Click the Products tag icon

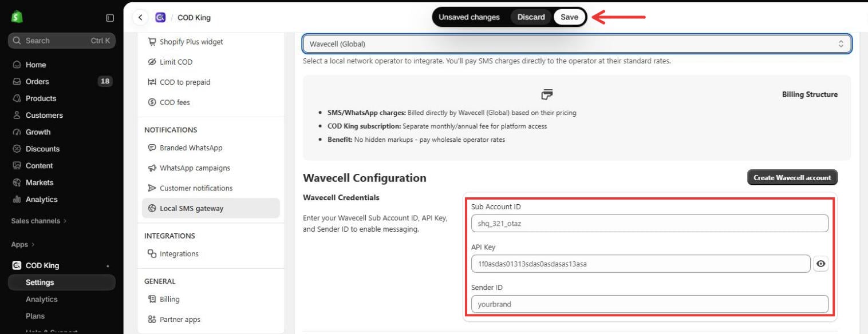point(17,98)
